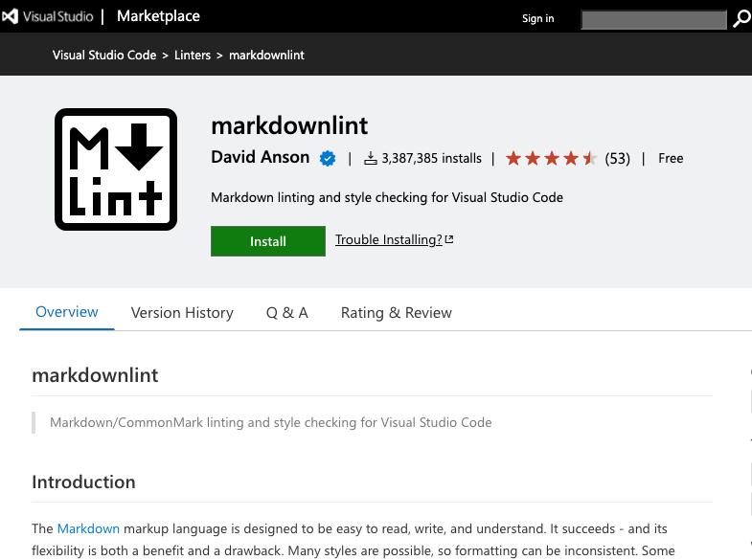Image resolution: width=752 pixels, height=560 pixels.
Task: Follow the Markdown link in Introduction
Action: tap(88, 528)
